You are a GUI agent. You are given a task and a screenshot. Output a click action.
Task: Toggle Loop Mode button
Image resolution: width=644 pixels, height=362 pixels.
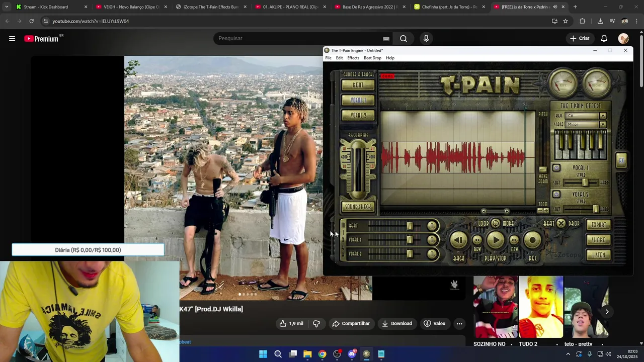click(x=496, y=223)
